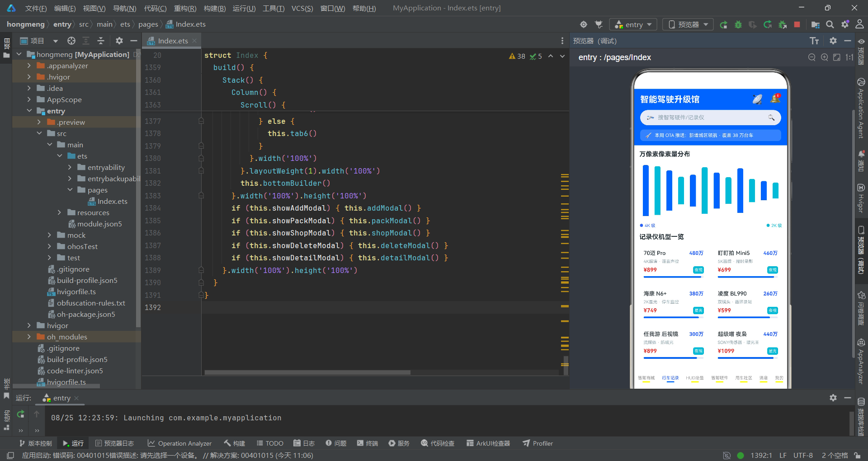Click the green apply-changes reload arrow icon
Screen dimensions: 868x461
point(768,24)
